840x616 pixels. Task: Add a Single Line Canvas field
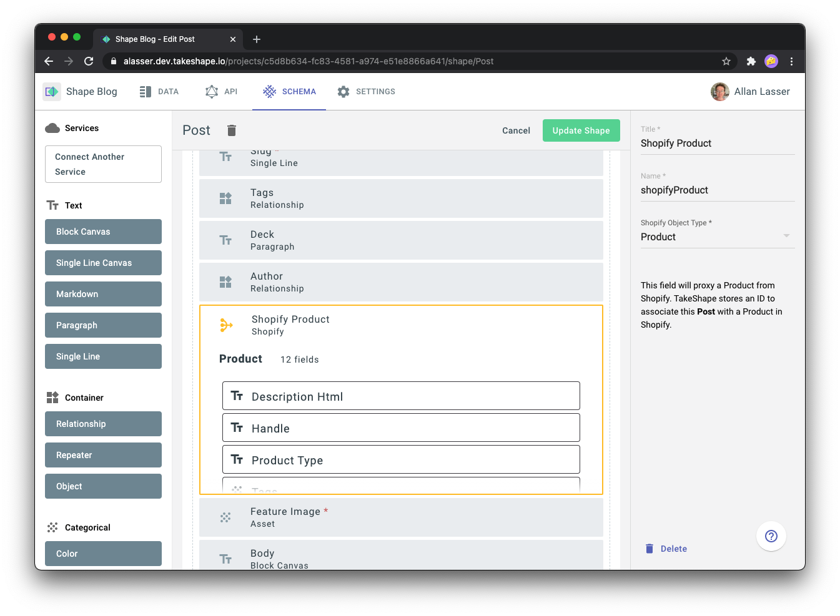(x=103, y=263)
